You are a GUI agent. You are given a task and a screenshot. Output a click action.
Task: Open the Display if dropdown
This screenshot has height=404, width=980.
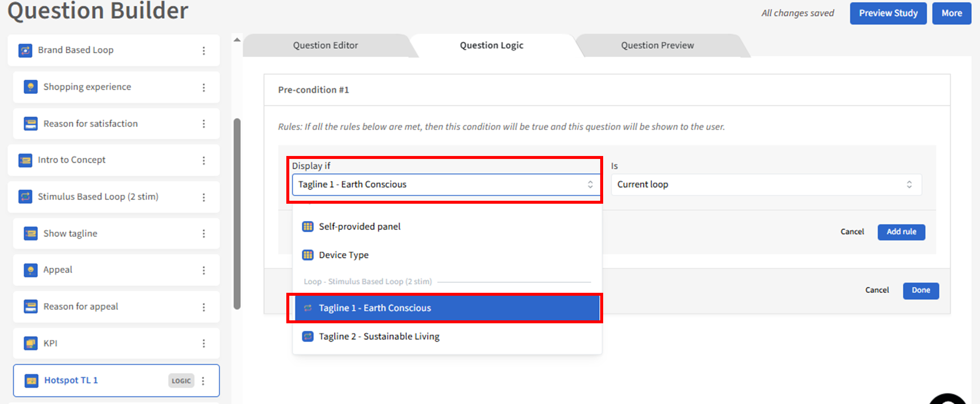[x=445, y=185]
